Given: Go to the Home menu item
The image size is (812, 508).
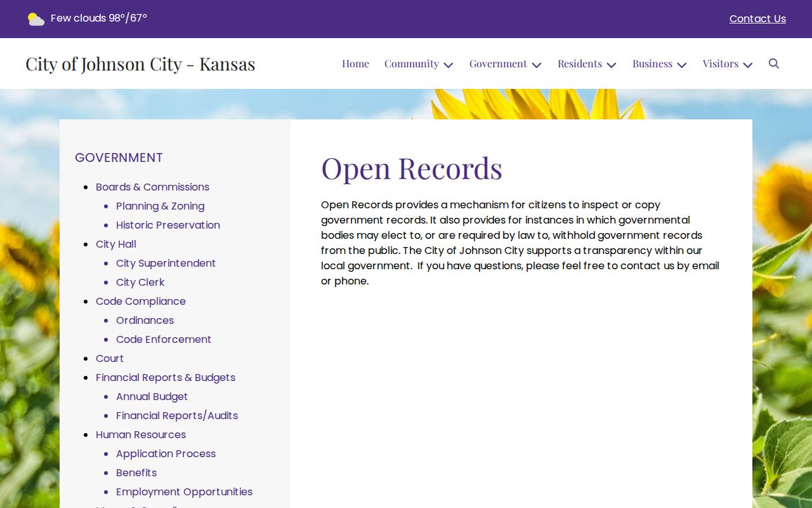Looking at the screenshot, I should pyautogui.click(x=355, y=63).
